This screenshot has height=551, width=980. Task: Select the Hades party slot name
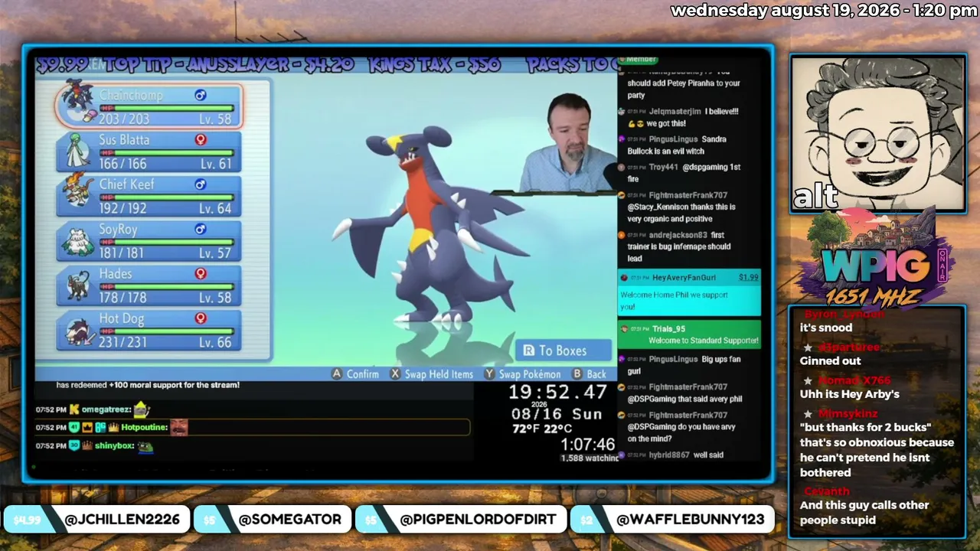[115, 274]
